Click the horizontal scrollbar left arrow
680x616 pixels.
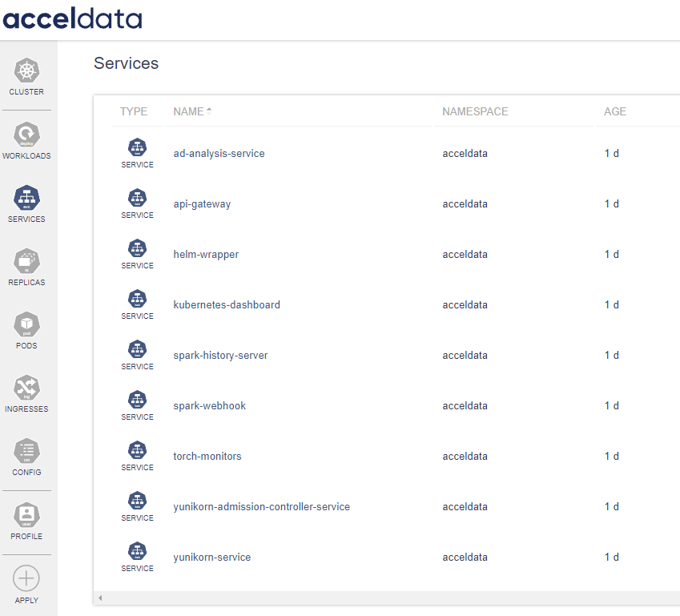coord(100,598)
